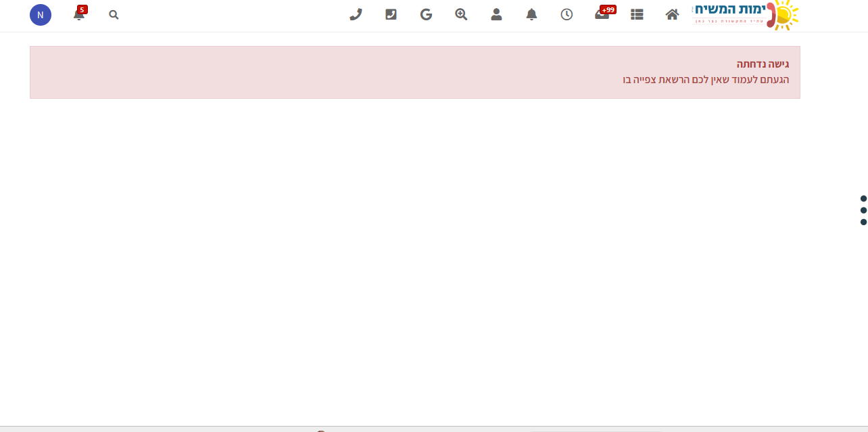This screenshot has width=868, height=432.
Task: Click the bell icon beside the clock
Action: tap(531, 14)
